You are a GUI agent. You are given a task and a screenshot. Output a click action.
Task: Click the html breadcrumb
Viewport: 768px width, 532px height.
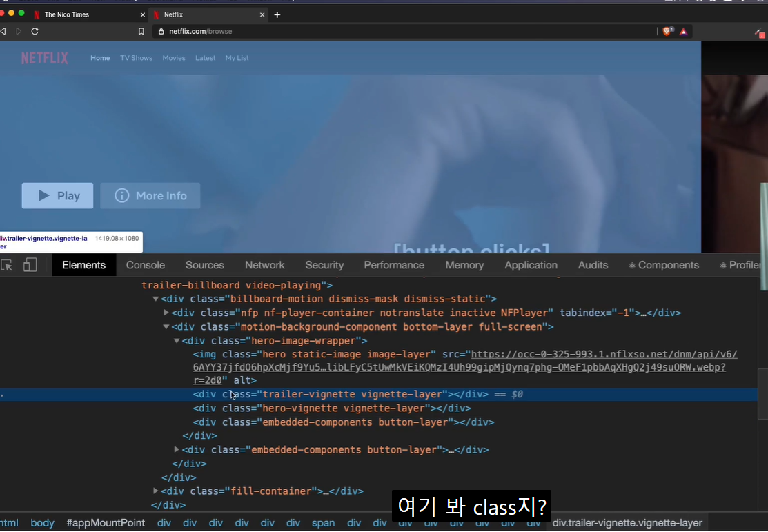click(x=9, y=523)
